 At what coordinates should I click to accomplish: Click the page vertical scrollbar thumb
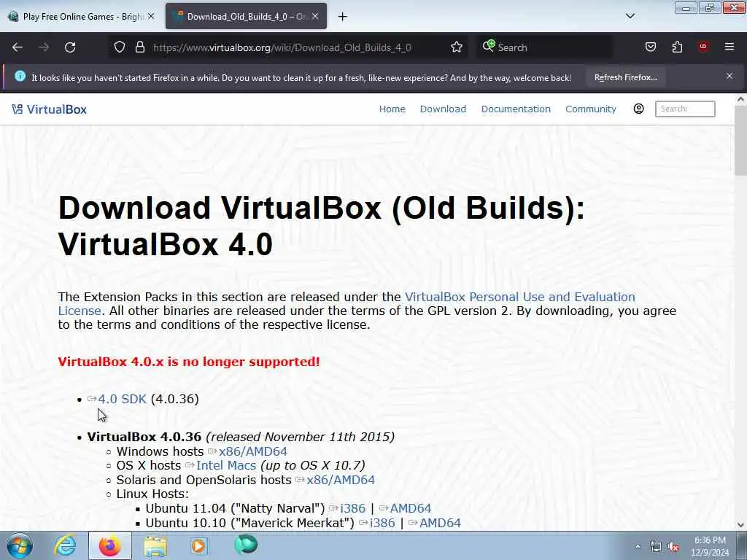[740, 141]
